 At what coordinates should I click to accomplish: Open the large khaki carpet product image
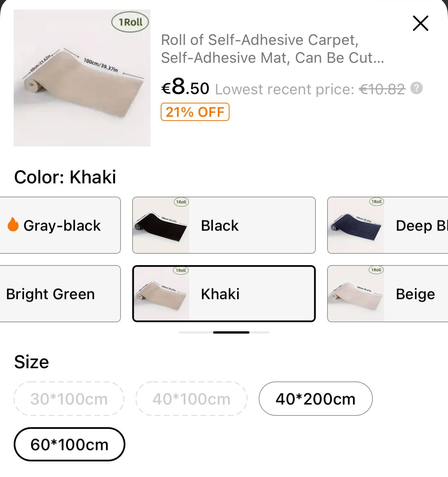pyautogui.click(x=82, y=78)
